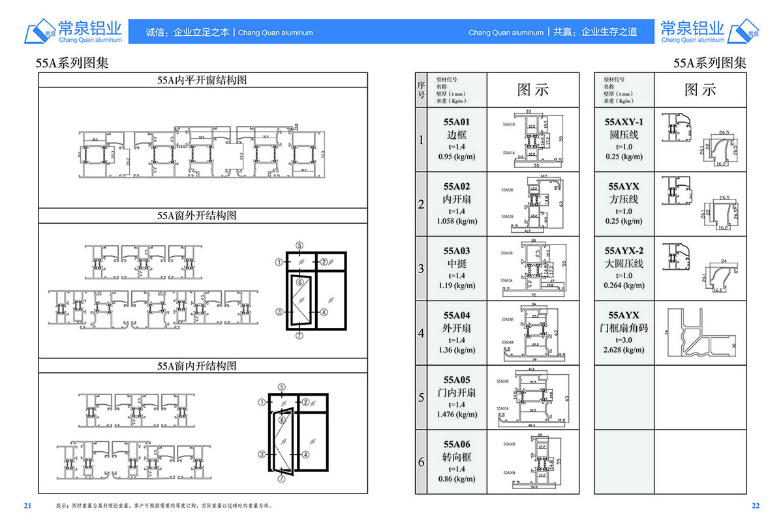Click row number 1 in the 序号 column
Viewport: 783px width, 532px height.
(421, 140)
